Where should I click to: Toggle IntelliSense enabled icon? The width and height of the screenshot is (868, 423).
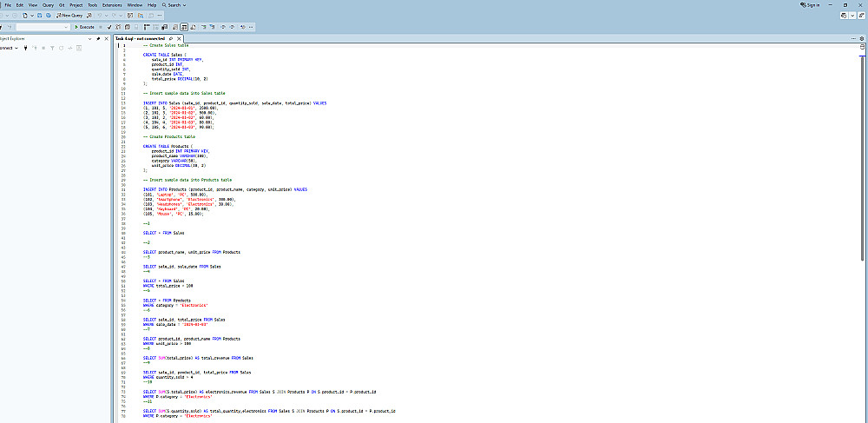pyautogui.click(x=136, y=27)
